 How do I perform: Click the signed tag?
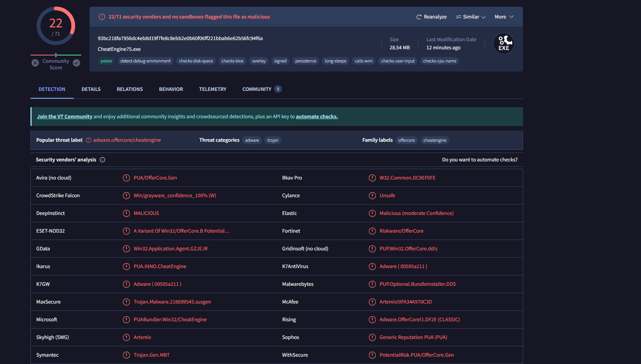click(280, 61)
